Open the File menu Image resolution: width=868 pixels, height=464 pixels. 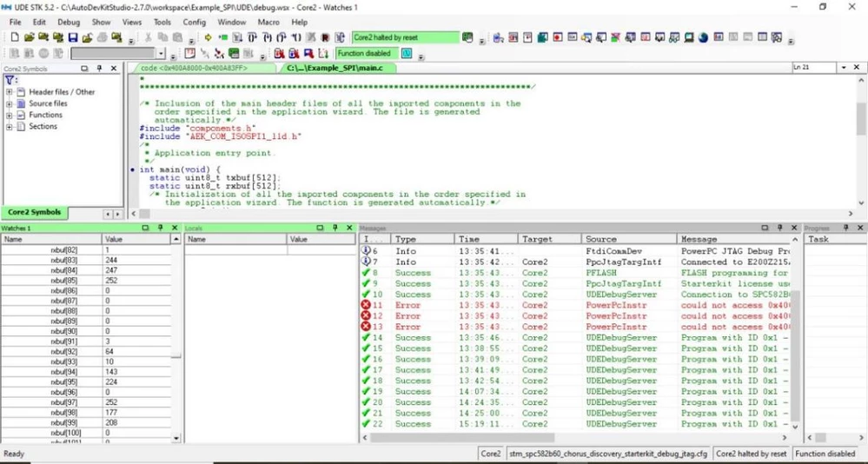point(15,22)
